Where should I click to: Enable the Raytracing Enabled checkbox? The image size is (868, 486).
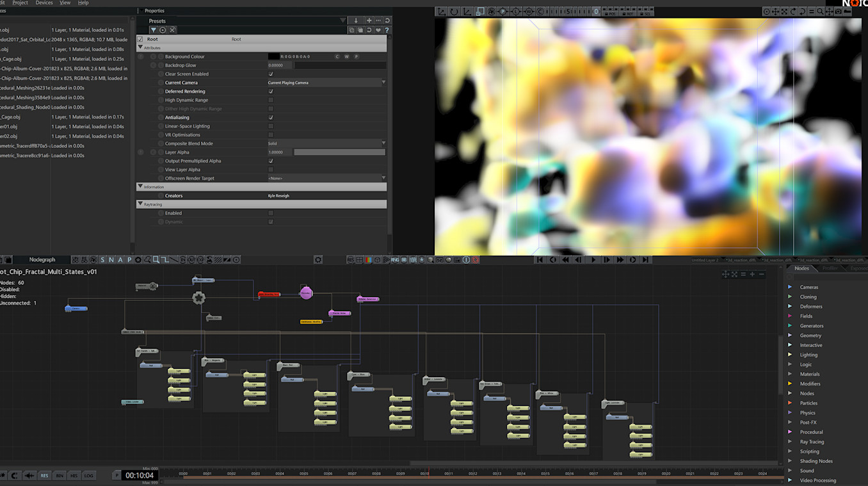tap(271, 213)
